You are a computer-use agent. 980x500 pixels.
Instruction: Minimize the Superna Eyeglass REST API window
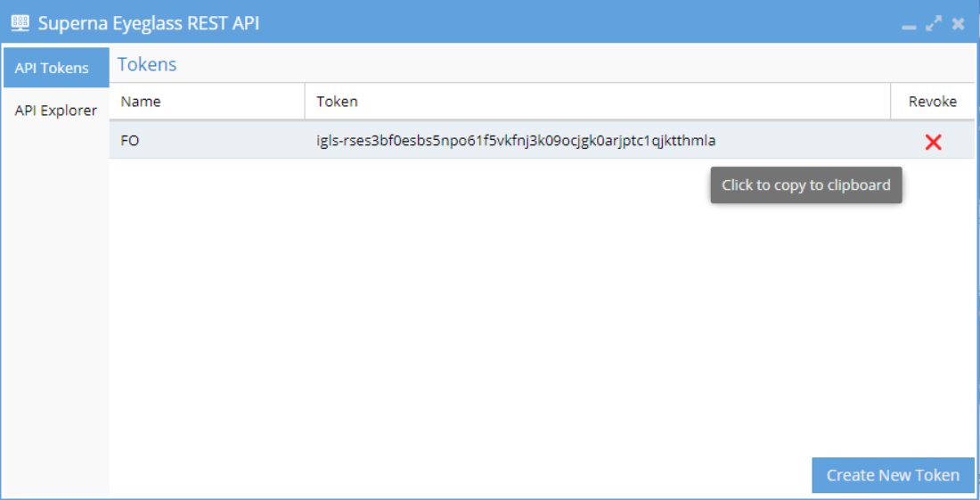click(x=910, y=27)
